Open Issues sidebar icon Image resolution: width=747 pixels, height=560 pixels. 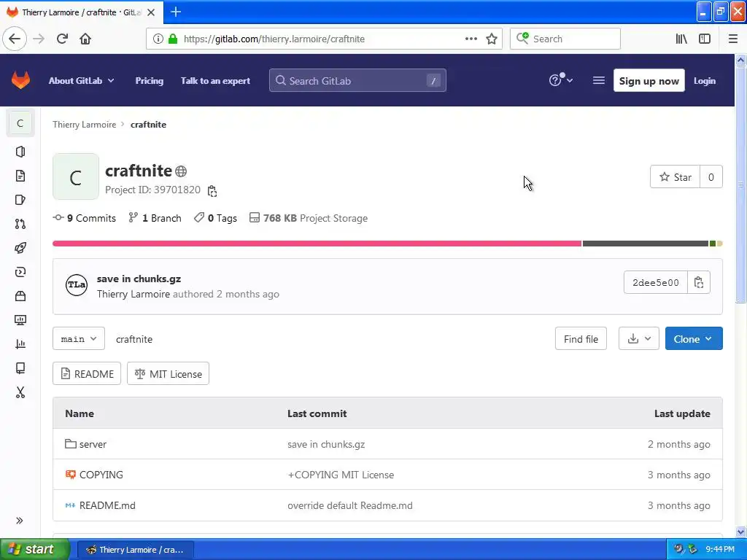(20, 200)
